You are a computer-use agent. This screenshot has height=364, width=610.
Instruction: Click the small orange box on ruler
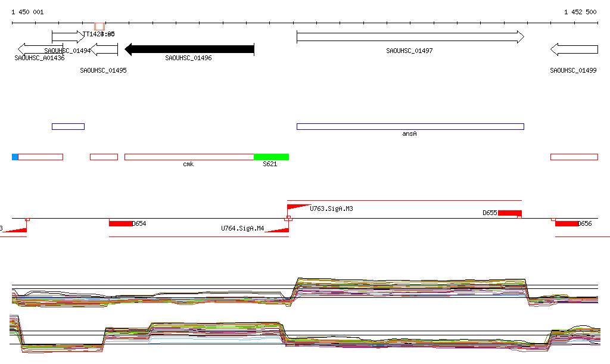[99, 26]
